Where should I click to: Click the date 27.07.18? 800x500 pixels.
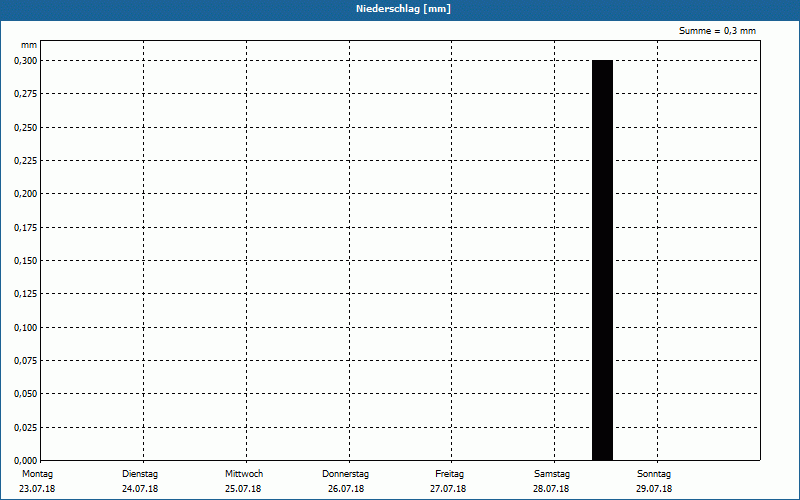tap(448, 489)
